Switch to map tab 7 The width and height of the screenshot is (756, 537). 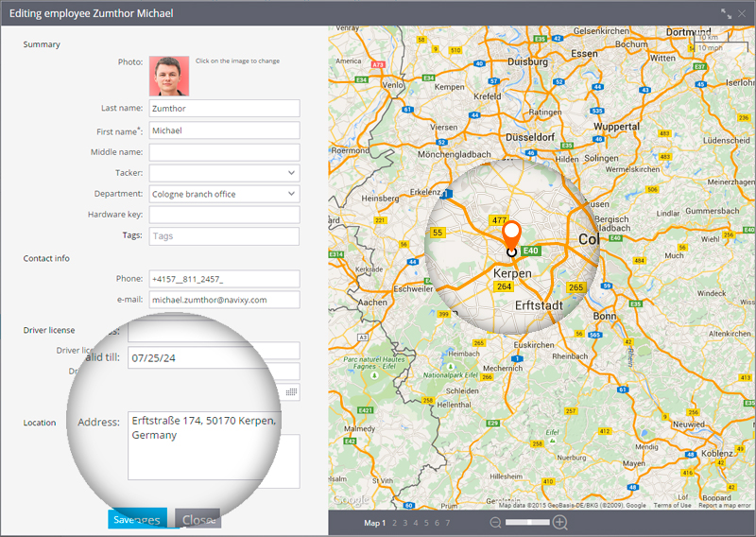447,523
